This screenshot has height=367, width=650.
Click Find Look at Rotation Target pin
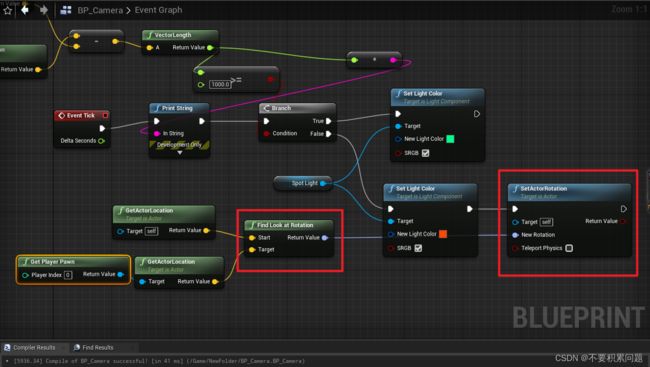click(x=252, y=250)
